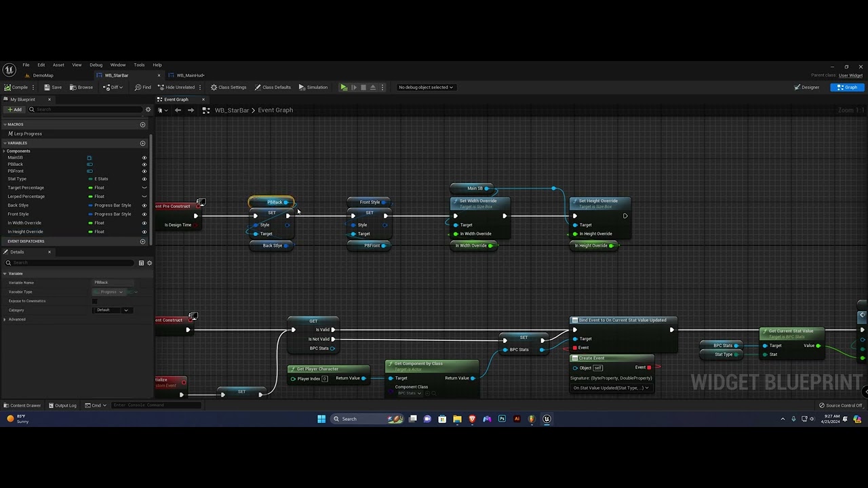This screenshot has width=868, height=488.
Task: Click the Unreal Engine logo icon
Action: click(9, 70)
